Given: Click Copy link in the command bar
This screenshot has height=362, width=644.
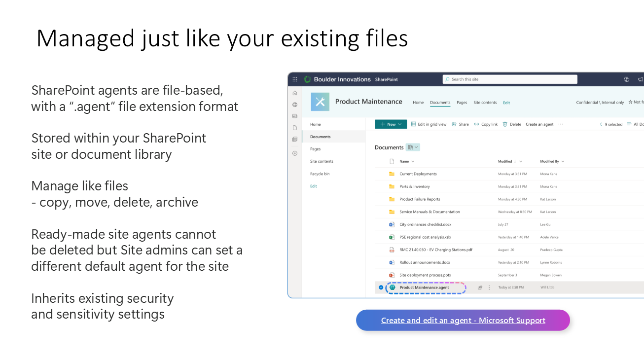Looking at the screenshot, I should [x=486, y=124].
